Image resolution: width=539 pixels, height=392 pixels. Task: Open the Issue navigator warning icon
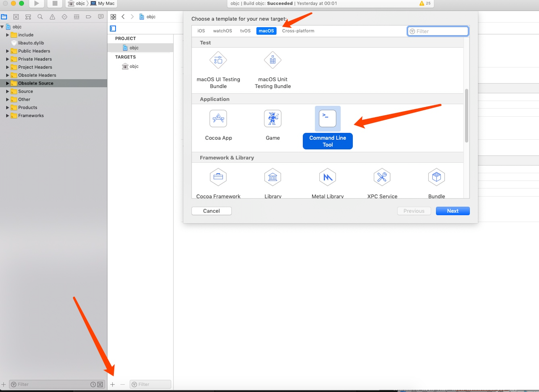[52, 17]
